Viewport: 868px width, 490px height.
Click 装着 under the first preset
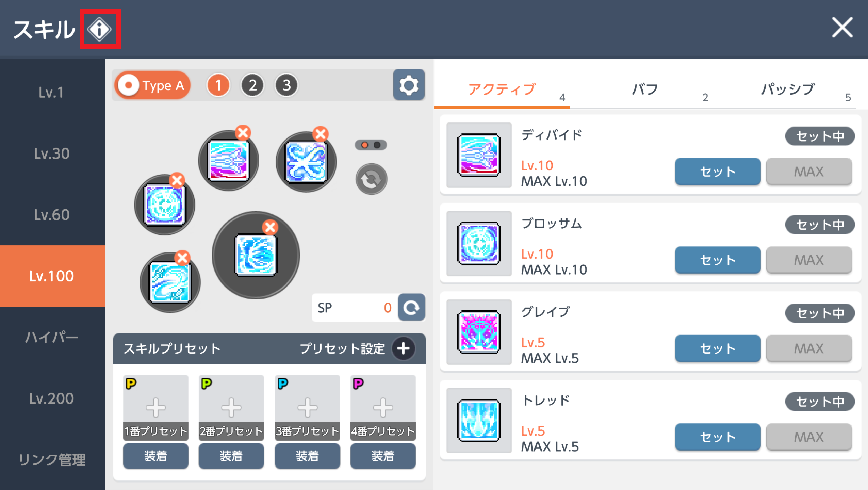[155, 456]
